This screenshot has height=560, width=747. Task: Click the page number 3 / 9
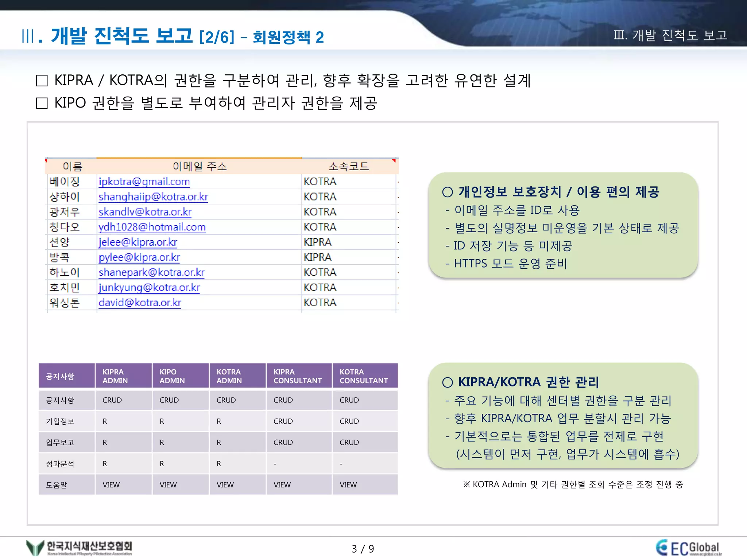click(363, 549)
